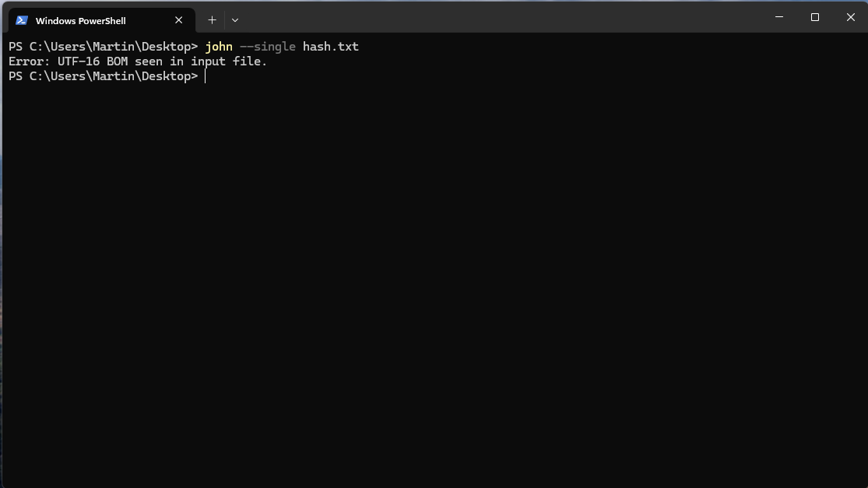Click 'input file.' at the error line end

pos(229,61)
